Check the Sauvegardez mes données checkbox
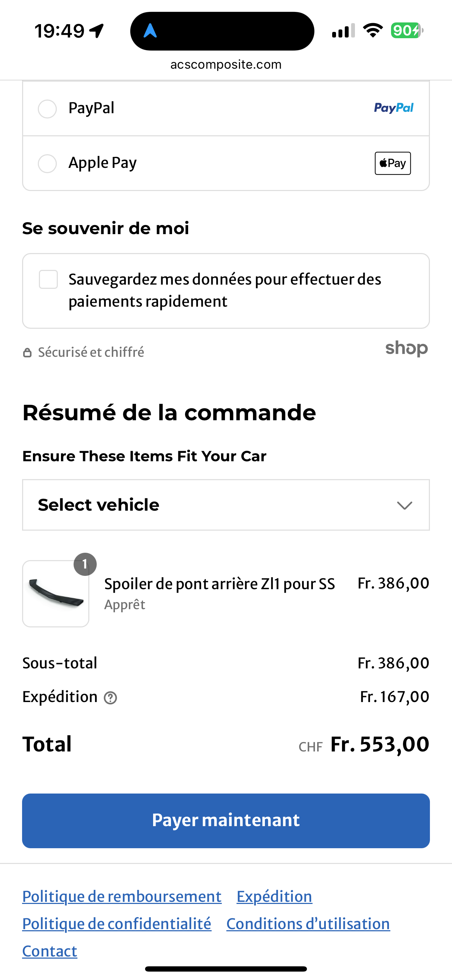 click(x=48, y=280)
